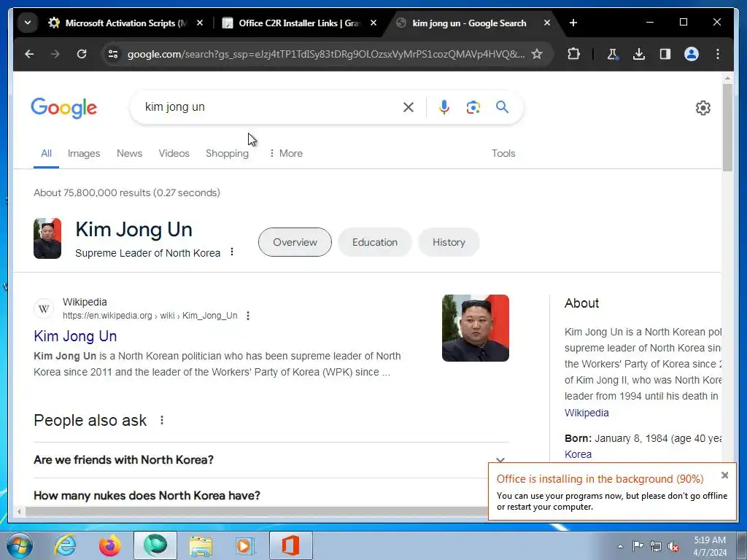
Task: Close the Office C2R Installer Links tab
Action: click(373, 23)
